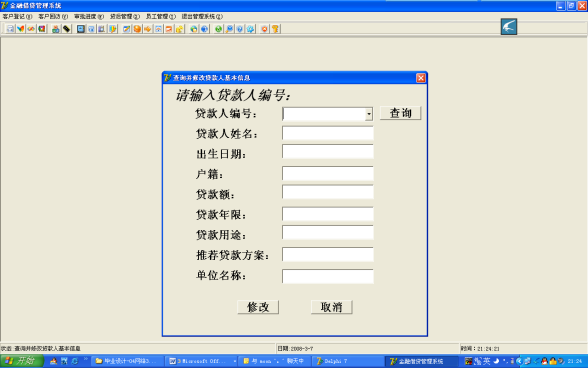
Task: Click the system tray clock 21:24
Action: tap(575, 361)
